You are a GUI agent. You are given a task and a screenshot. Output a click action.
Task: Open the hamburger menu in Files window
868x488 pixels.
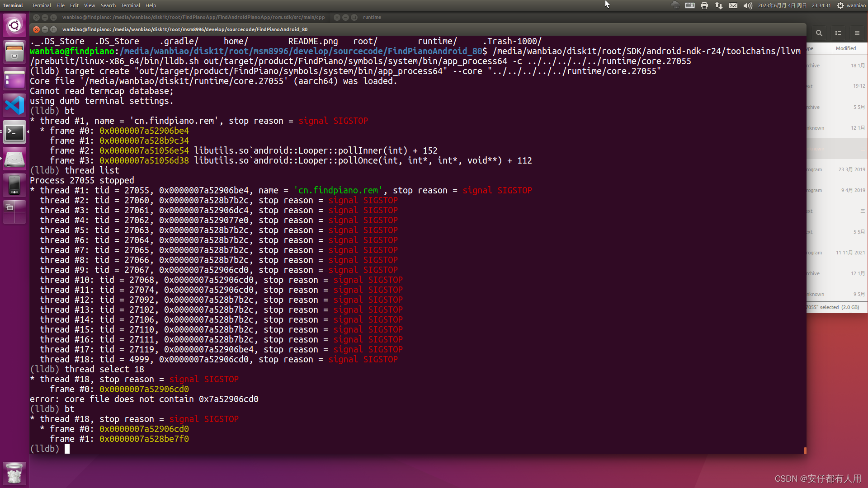tap(857, 33)
